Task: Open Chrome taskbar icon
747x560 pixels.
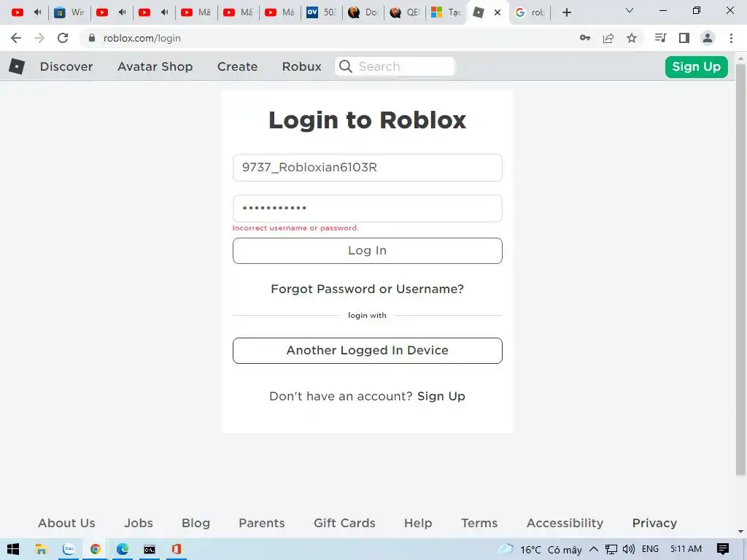Action: coord(96,549)
